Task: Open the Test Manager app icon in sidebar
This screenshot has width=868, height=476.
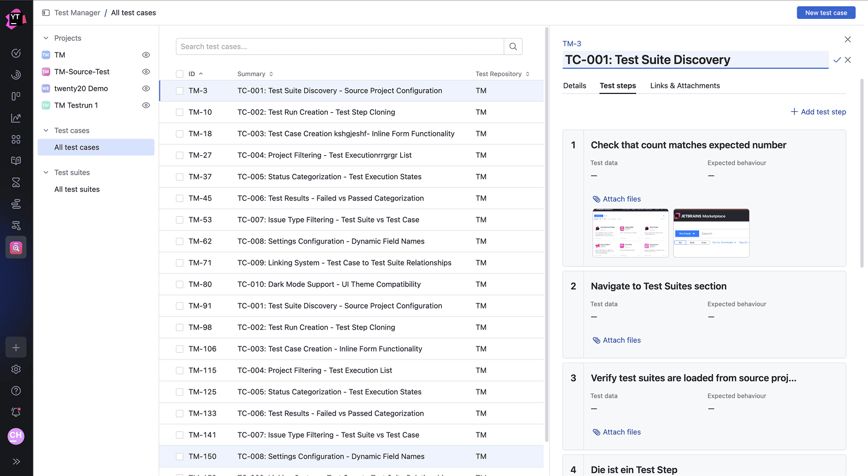Action: pos(16,247)
